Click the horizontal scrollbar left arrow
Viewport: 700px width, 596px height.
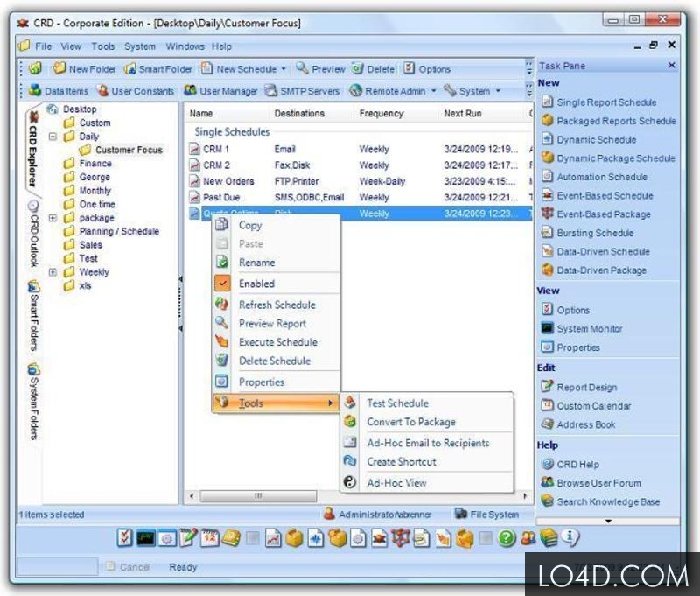pyautogui.click(x=192, y=496)
